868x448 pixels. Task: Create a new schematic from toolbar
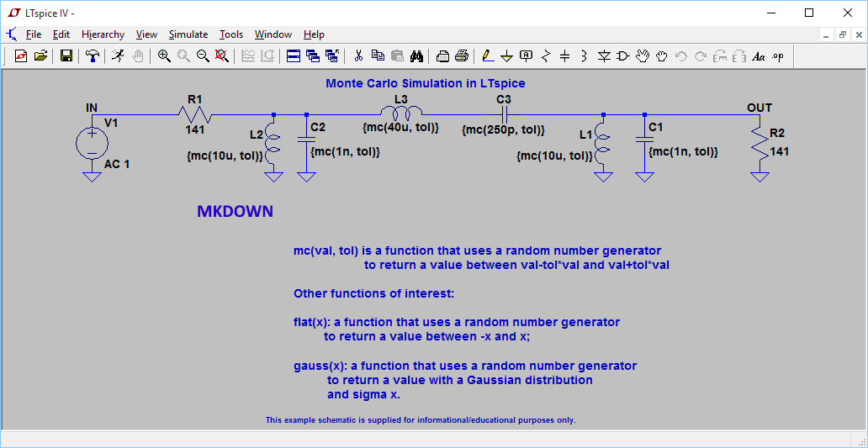[x=21, y=55]
